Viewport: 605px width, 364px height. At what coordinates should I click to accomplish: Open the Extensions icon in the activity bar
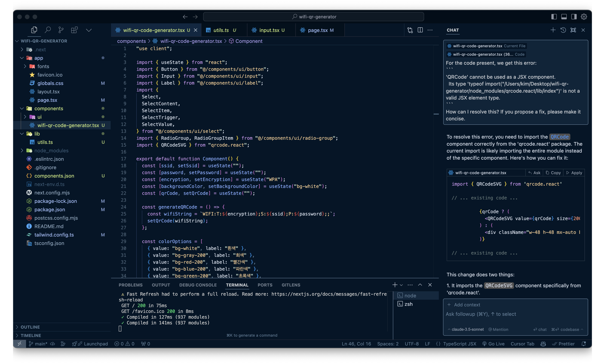click(x=74, y=30)
